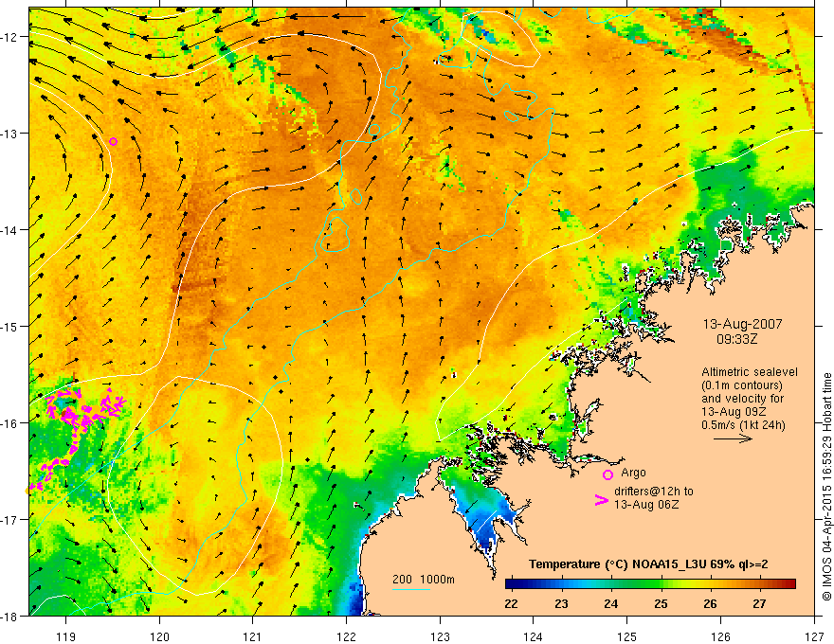
Task: Click the longitude axis label 122
Action: (x=346, y=636)
